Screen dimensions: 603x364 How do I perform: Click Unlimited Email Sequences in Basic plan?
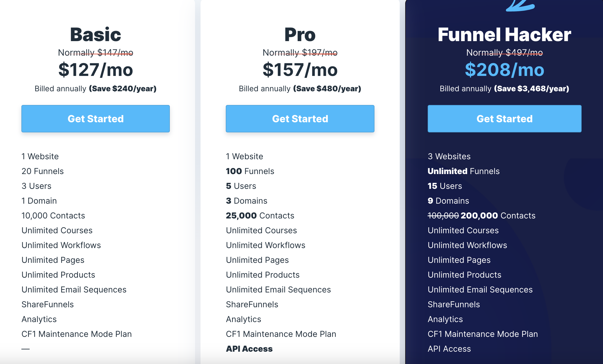[74, 289]
